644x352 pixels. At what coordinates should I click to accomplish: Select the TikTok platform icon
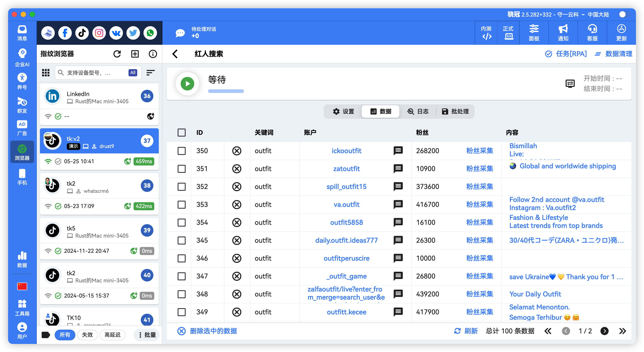click(x=82, y=33)
